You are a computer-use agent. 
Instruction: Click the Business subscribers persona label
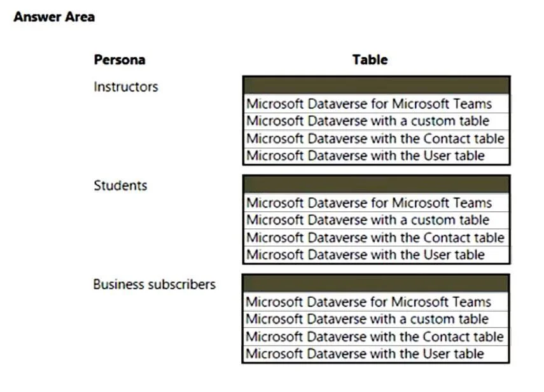tap(155, 284)
